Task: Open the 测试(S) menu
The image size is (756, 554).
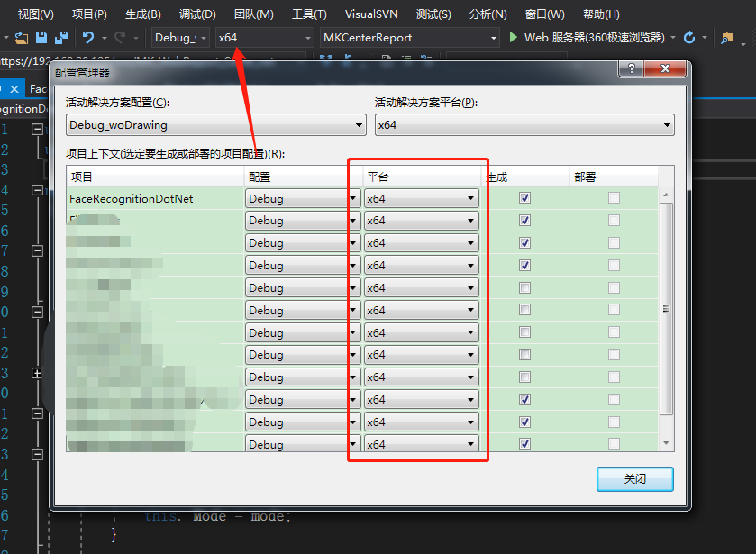Action: [433, 14]
